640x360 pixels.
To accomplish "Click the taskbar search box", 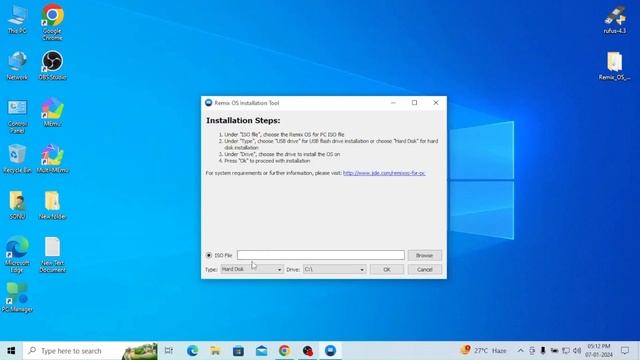I will point(91,351).
